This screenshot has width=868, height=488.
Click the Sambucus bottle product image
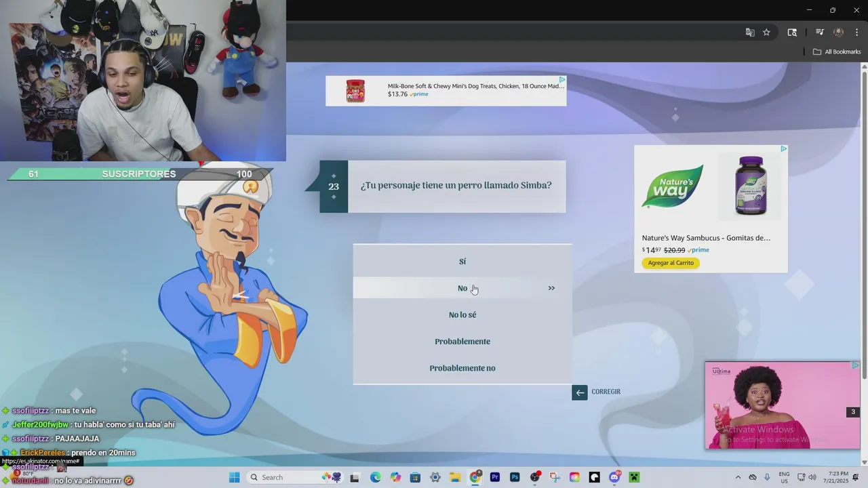point(751,185)
